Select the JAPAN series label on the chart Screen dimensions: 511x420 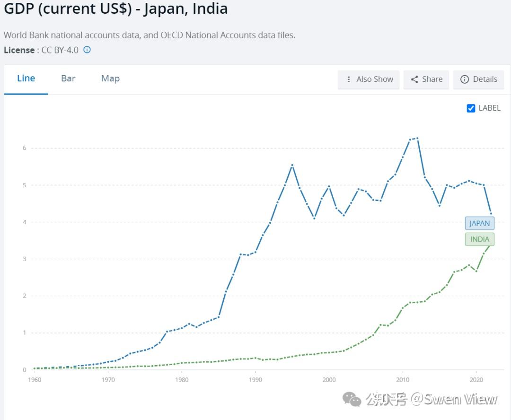[x=479, y=223]
